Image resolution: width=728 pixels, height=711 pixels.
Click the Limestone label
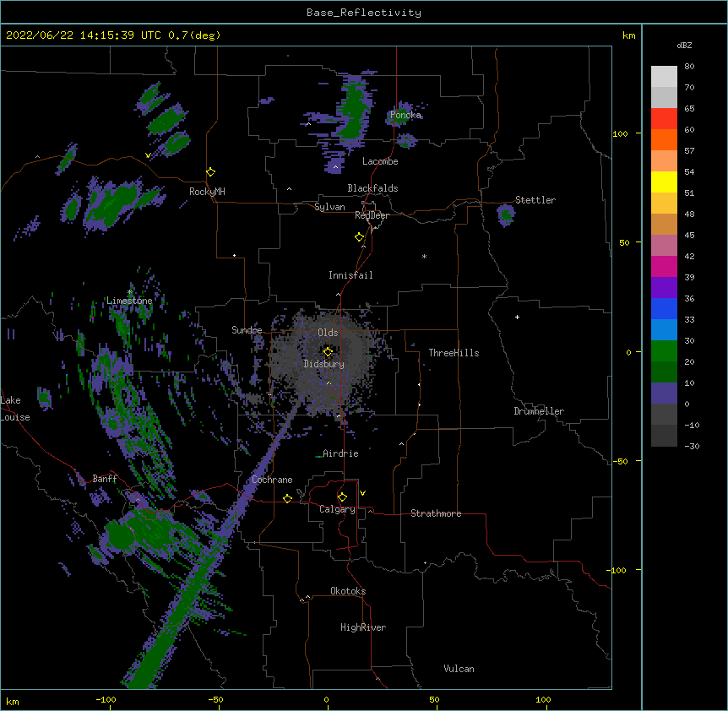129,301
